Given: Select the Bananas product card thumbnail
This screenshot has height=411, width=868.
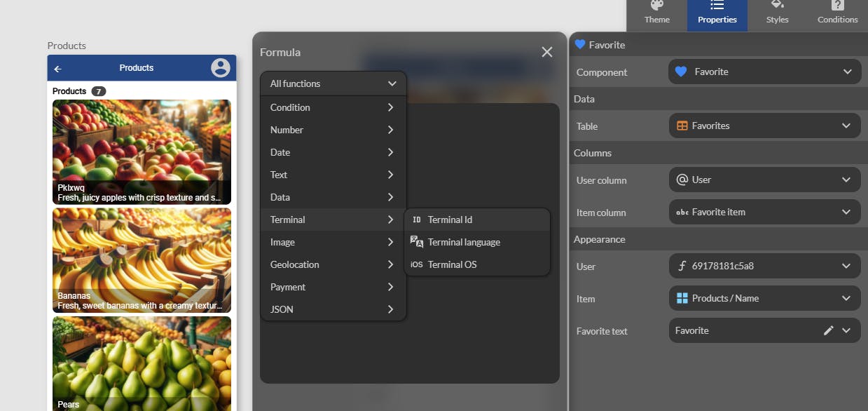Looking at the screenshot, I should (x=142, y=260).
